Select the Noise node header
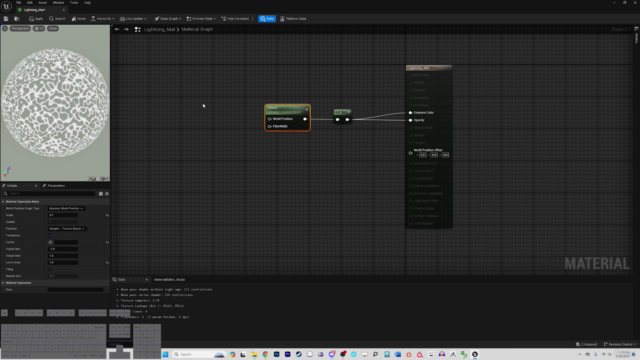Screen dimensions: 640x360 [x=286, y=109]
